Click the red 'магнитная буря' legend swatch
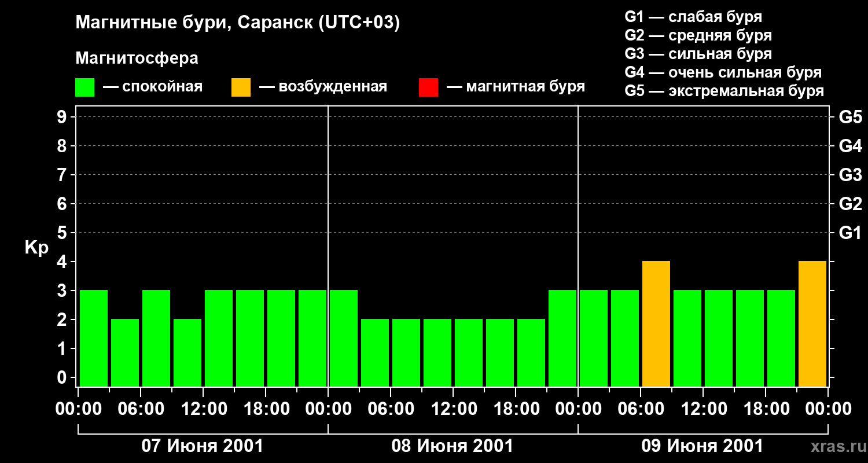The width and height of the screenshot is (868, 463). tap(428, 87)
